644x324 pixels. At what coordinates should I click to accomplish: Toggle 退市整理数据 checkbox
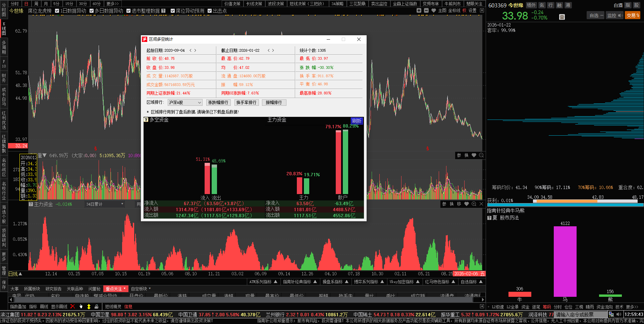click(x=128, y=11)
